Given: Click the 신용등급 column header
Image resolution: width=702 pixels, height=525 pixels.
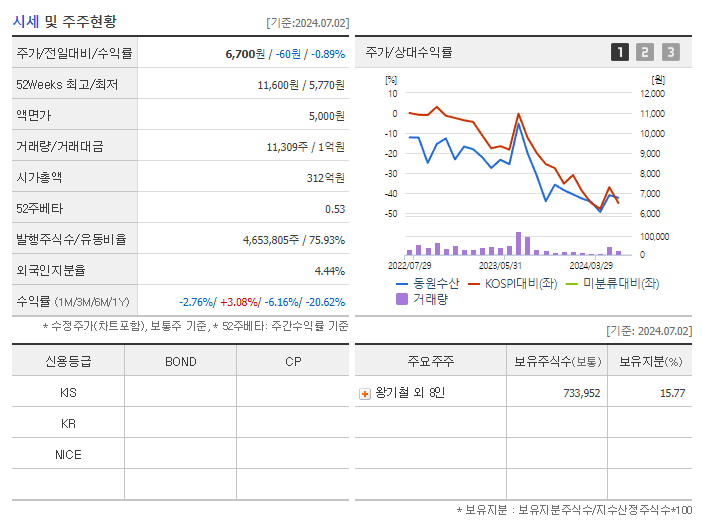Looking at the screenshot, I should pyautogui.click(x=68, y=361).
